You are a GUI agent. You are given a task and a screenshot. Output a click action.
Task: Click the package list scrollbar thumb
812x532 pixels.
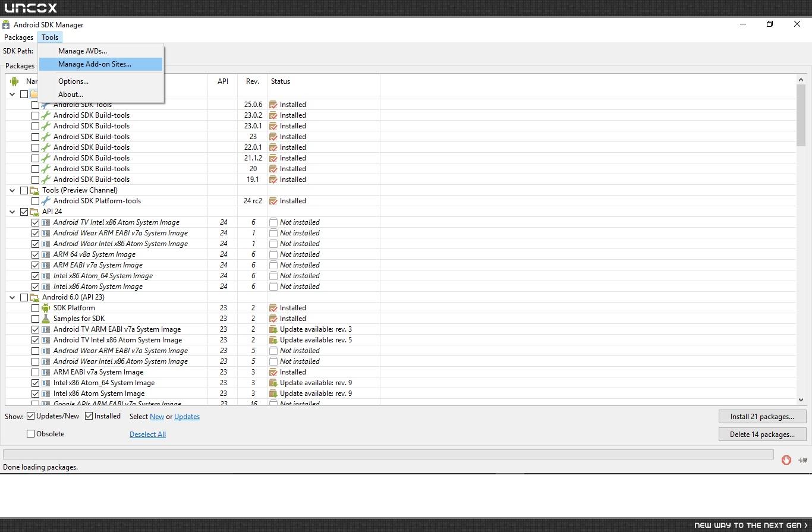(x=801, y=115)
